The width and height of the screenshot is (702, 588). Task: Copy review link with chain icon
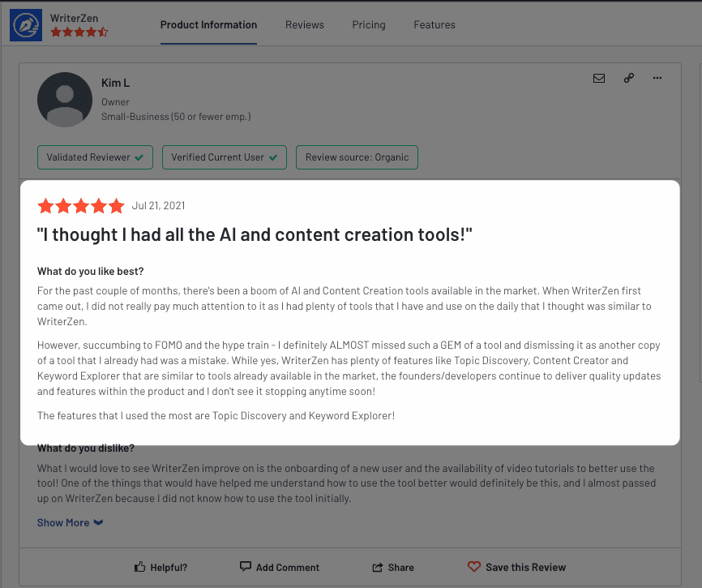pyautogui.click(x=628, y=78)
